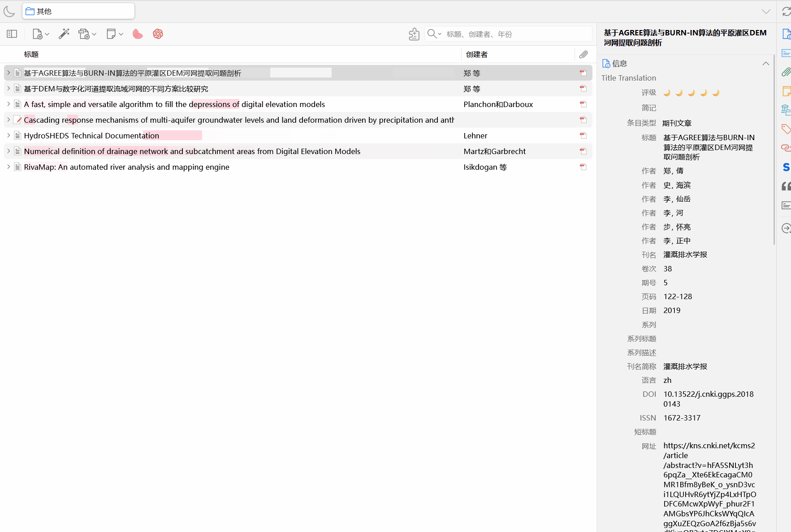Collapse the 信息 info section
The width and height of the screenshot is (791, 532).
[x=765, y=64]
